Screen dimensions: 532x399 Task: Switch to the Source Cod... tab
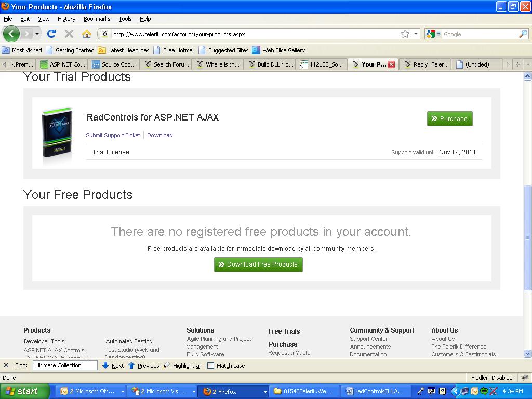coord(114,64)
